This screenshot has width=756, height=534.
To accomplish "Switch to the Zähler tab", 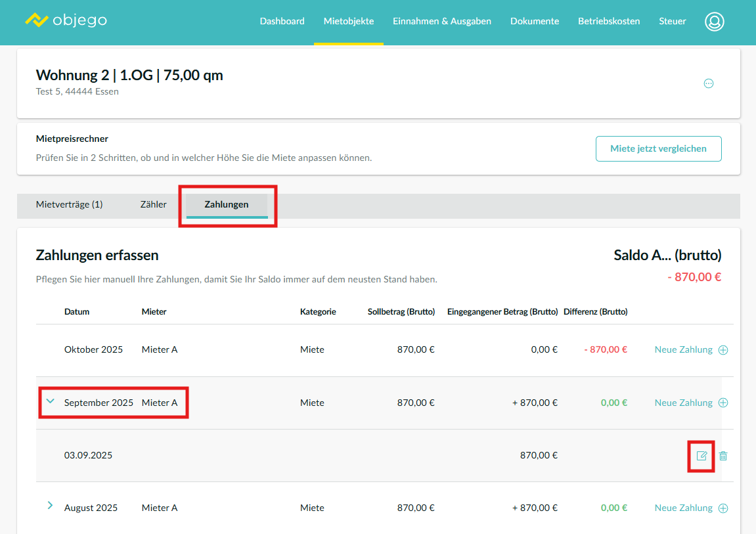I will coord(153,204).
